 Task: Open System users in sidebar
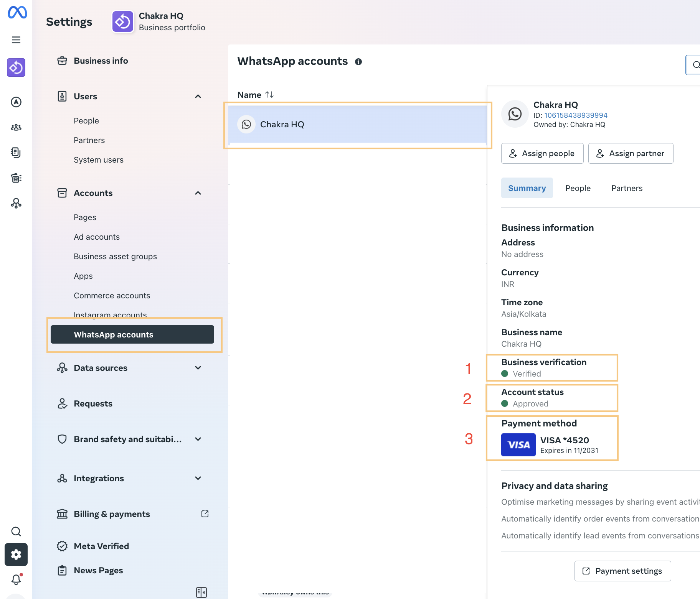pos(99,160)
